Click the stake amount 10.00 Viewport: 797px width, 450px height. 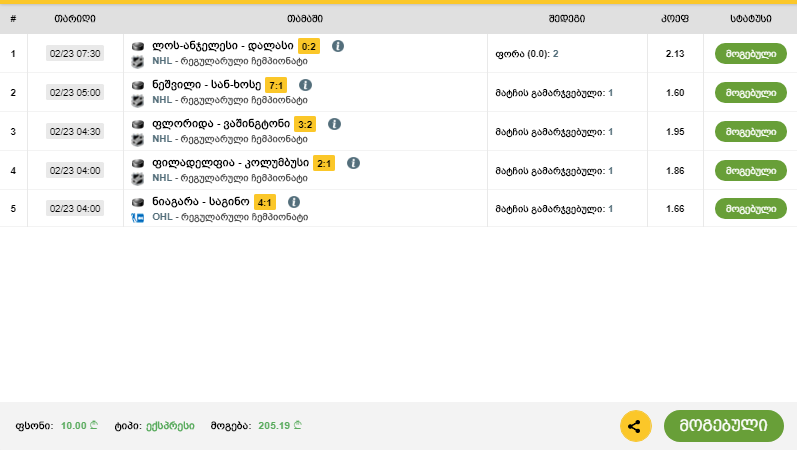pos(79,426)
